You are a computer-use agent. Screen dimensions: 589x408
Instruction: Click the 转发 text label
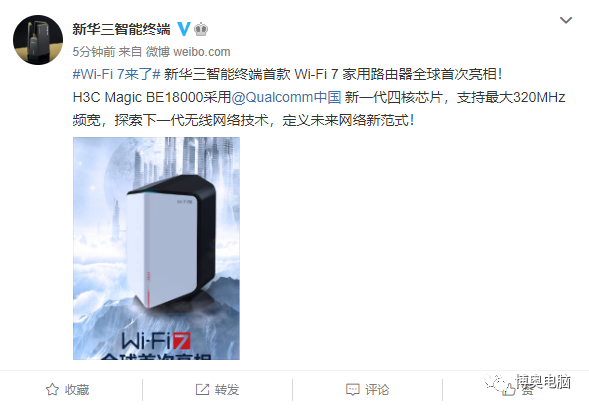coord(227,390)
